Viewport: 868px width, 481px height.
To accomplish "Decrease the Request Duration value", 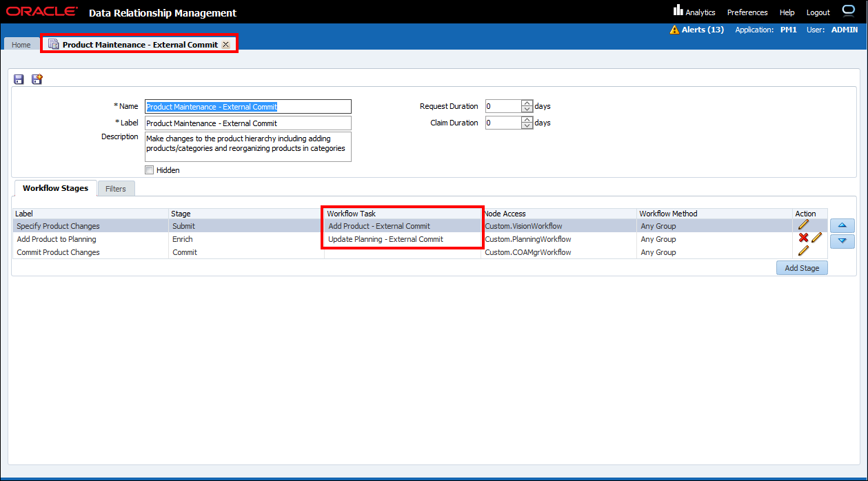I will pyautogui.click(x=527, y=110).
